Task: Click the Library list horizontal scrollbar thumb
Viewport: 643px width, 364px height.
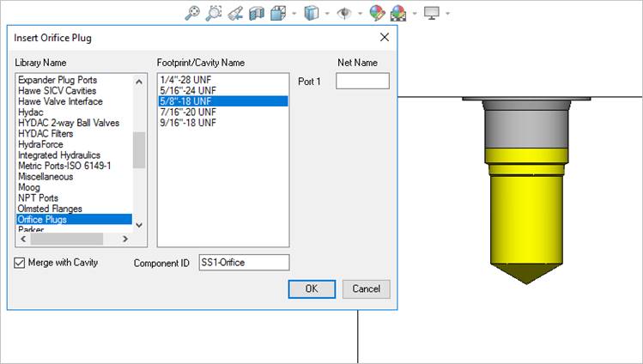Action: (66, 239)
